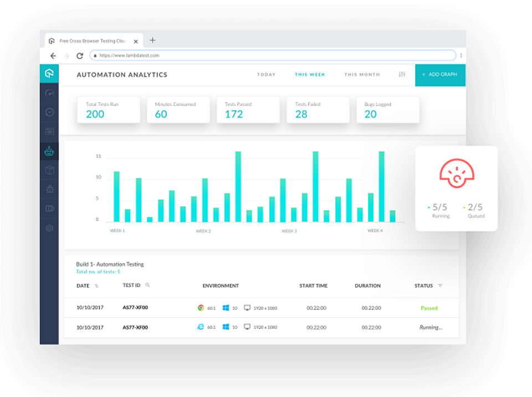Switch to THIS MONTH tab
This screenshot has height=397, width=532.
(362, 74)
